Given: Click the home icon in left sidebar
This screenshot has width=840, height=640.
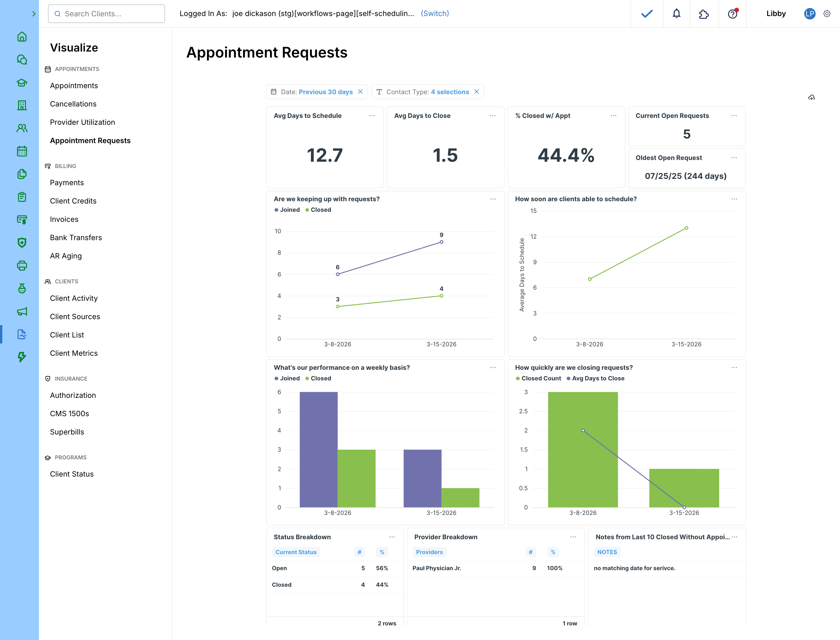Looking at the screenshot, I should click(22, 37).
